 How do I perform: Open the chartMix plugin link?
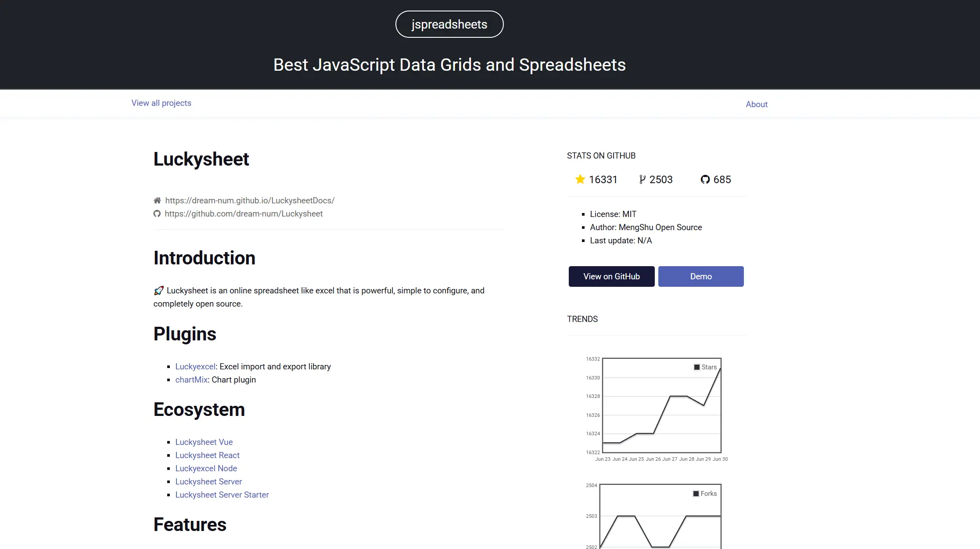coord(191,379)
